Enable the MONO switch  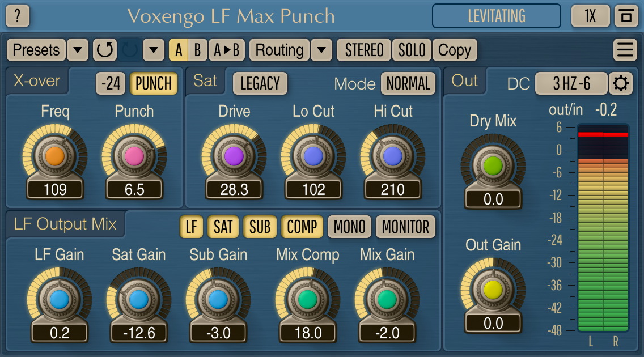[350, 227]
